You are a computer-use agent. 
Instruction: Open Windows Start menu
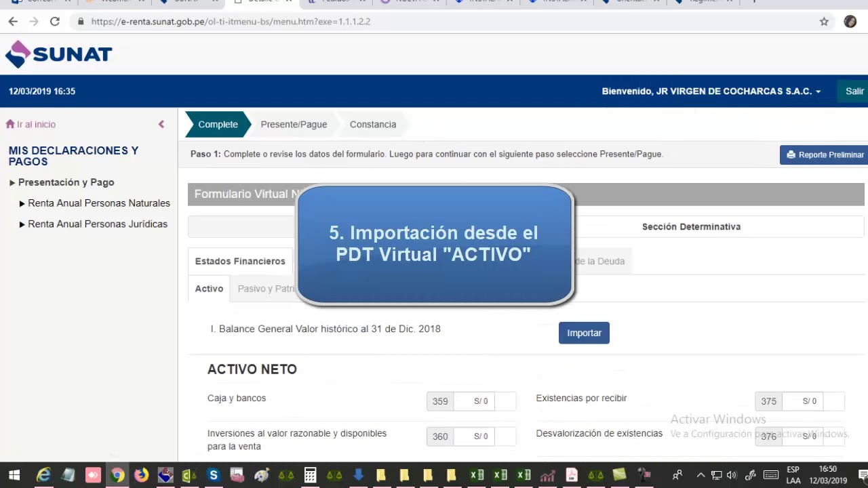14,475
